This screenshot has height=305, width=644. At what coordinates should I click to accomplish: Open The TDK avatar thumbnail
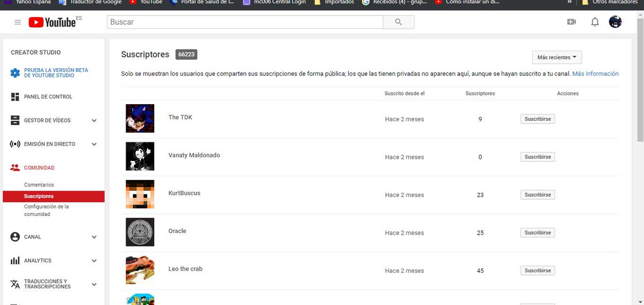(x=140, y=118)
